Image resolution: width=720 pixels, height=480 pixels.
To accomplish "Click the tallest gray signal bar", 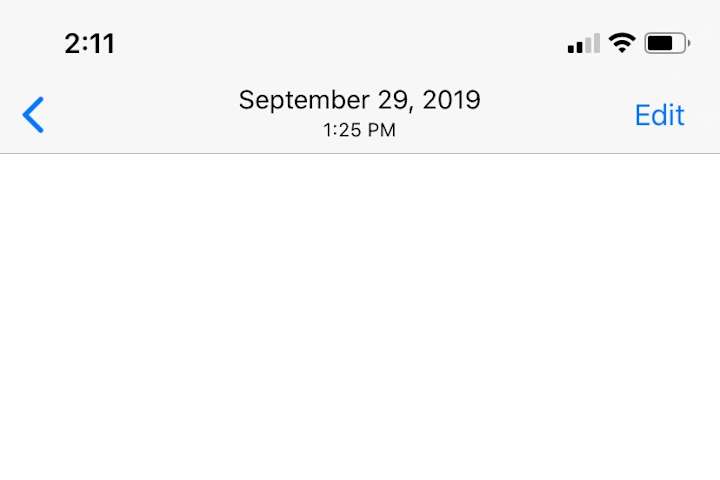I will pyautogui.click(x=596, y=43).
